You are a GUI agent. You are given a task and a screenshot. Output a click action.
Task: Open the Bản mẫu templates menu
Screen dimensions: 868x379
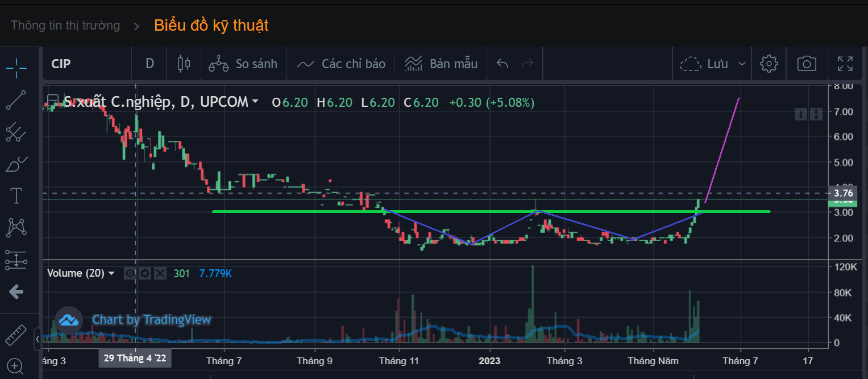point(441,64)
